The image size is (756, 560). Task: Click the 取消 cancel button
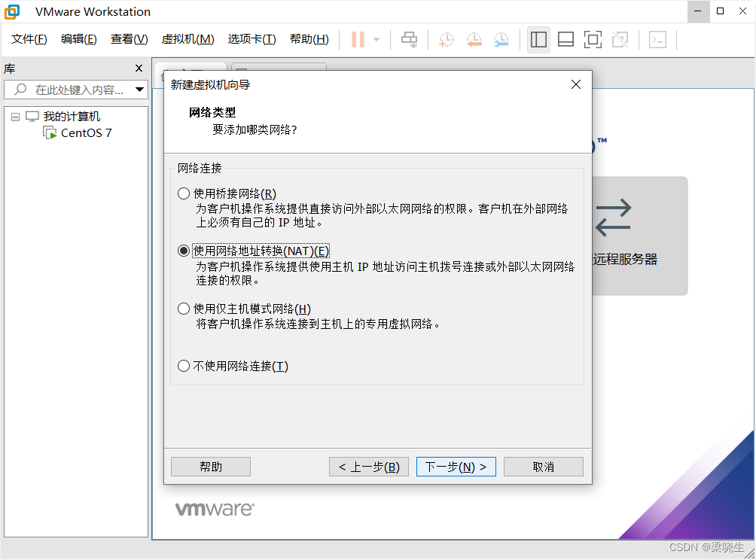coord(544,467)
